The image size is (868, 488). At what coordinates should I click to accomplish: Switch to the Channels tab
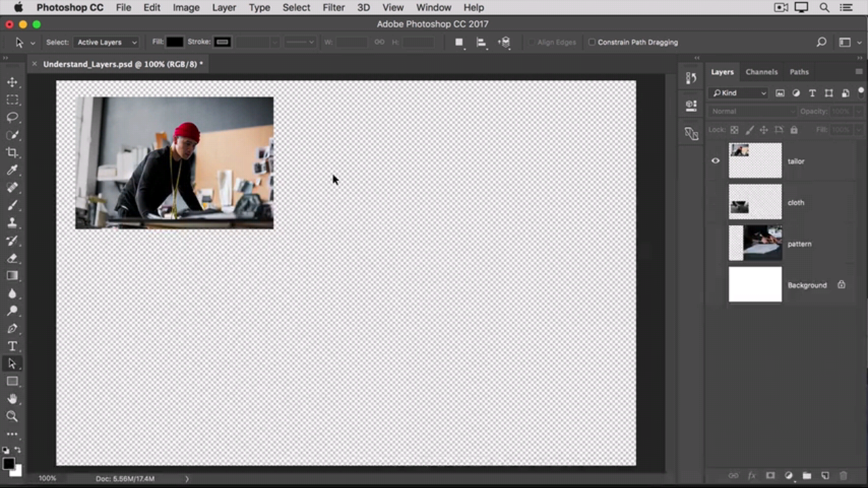[x=761, y=72]
